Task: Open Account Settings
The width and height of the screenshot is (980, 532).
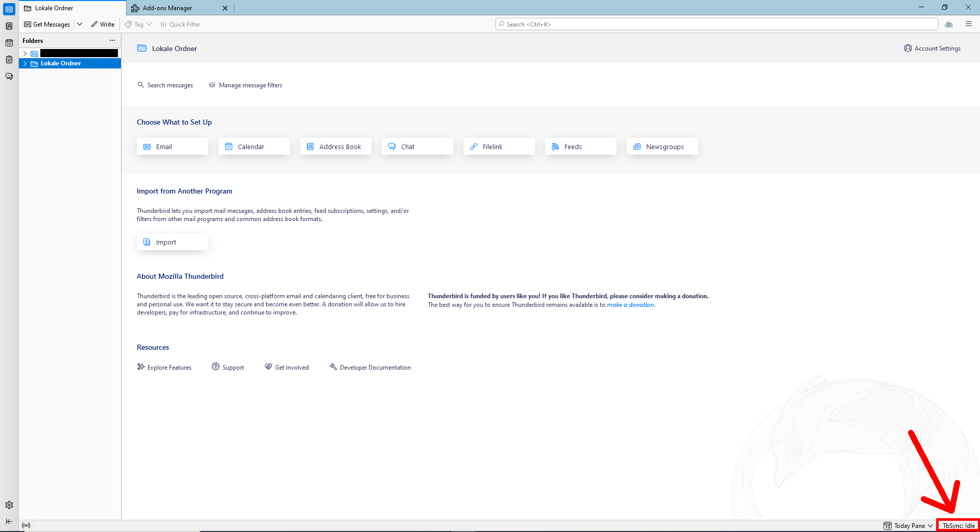Action: (x=933, y=48)
